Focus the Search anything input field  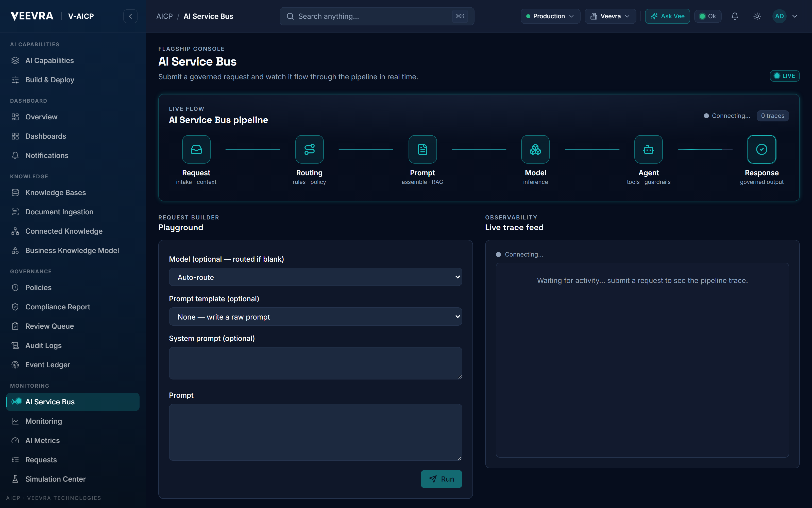point(377,16)
